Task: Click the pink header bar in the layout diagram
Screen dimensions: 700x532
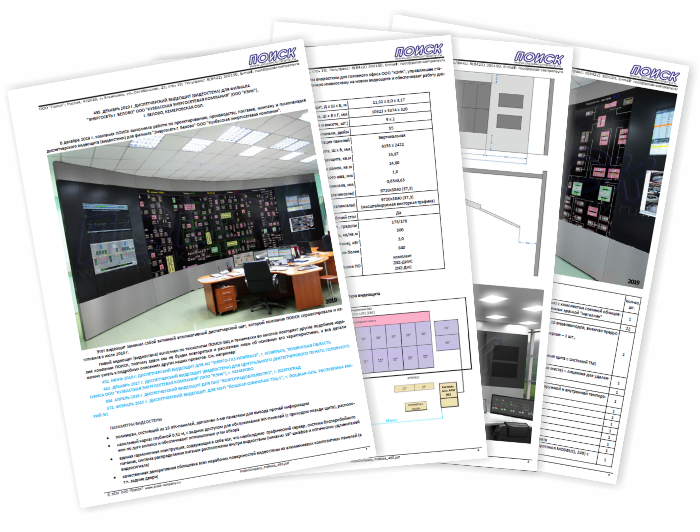Action: (x=392, y=318)
